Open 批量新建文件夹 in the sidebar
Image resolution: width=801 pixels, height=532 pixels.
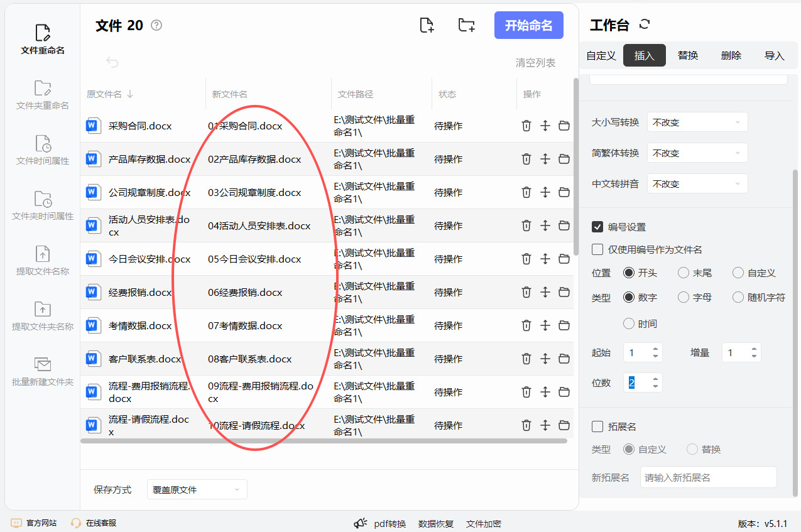tap(43, 371)
